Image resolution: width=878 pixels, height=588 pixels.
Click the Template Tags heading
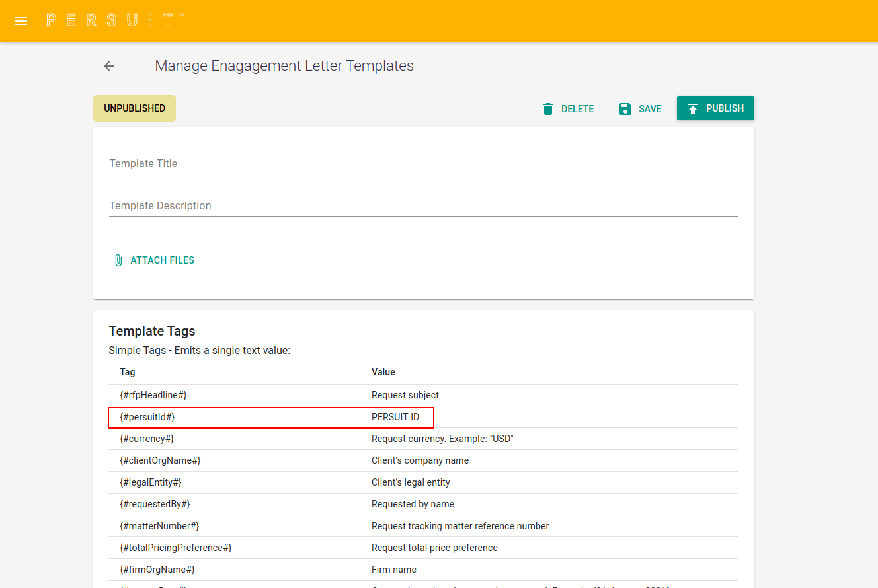[152, 331]
